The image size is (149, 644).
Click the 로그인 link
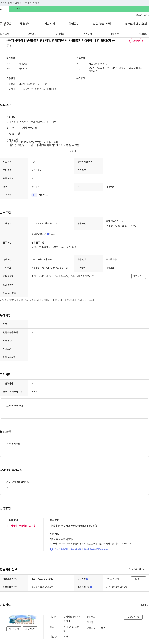tap(139, 15)
